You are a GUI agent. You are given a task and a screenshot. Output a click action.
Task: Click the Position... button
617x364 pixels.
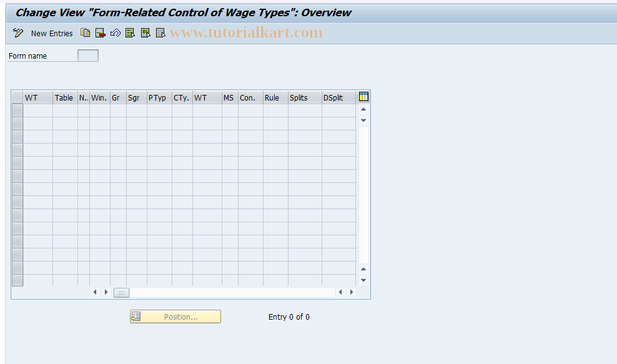pyautogui.click(x=175, y=317)
